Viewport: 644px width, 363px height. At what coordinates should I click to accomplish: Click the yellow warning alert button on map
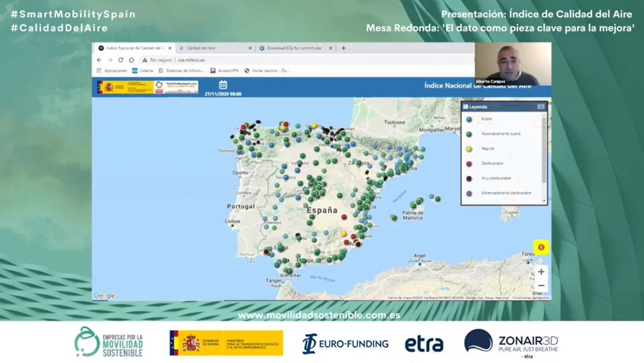tap(541, 247)
